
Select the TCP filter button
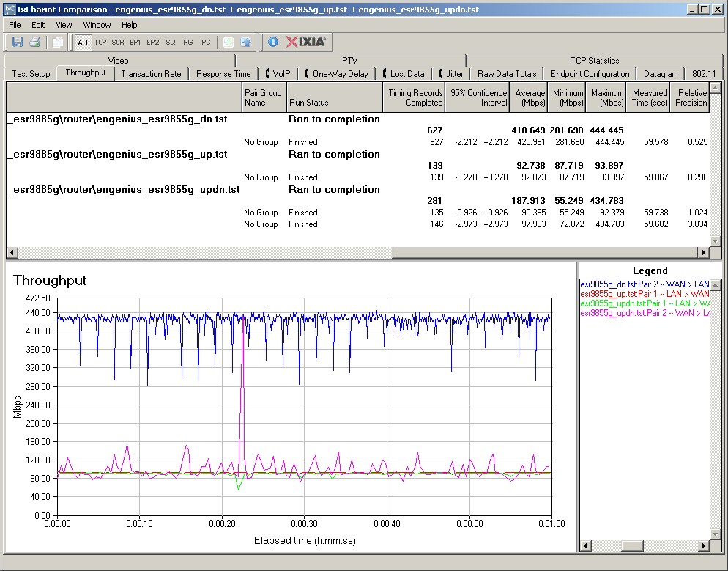point(100,43)
